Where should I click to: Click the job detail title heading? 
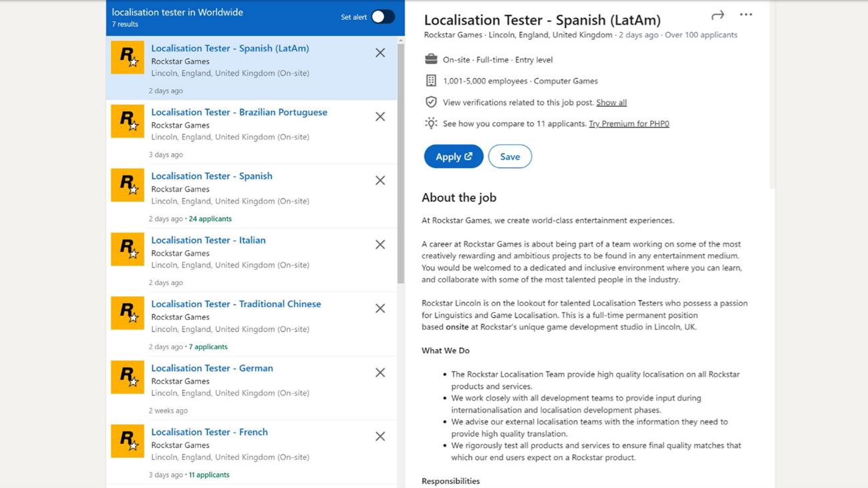(x=543, y=20)
